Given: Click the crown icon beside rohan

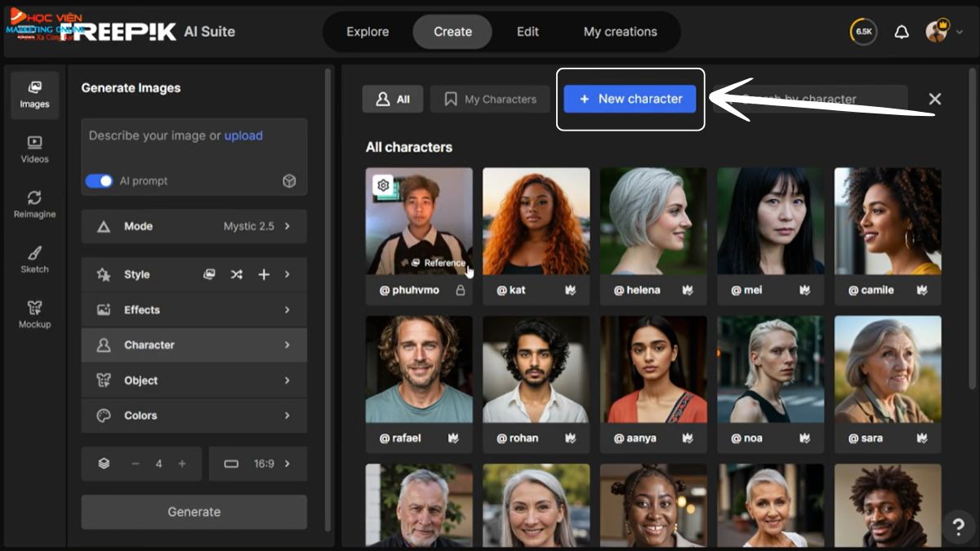Looking at the screenshot, I should tap(570, 438).
